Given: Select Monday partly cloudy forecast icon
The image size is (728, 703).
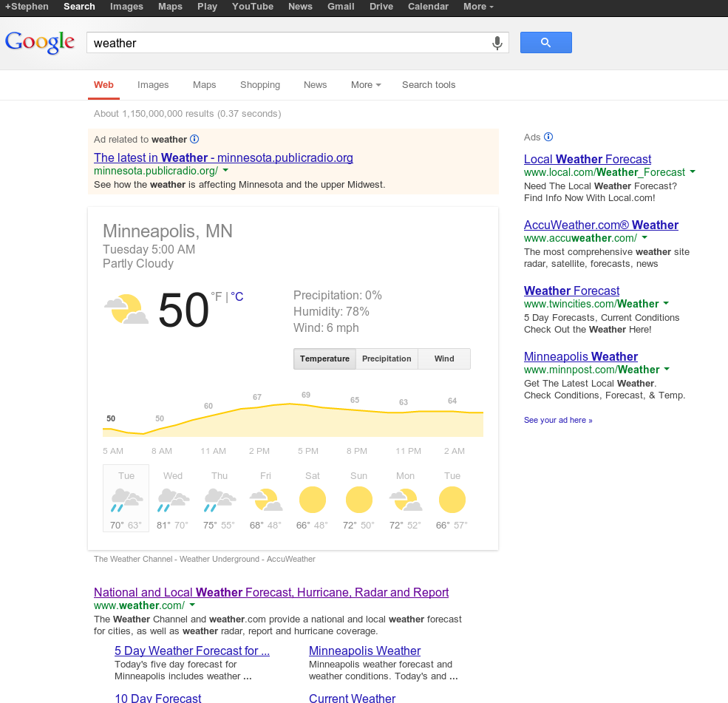Looking at the screenshot, I should pyautogui.click(x=405, y=500).
